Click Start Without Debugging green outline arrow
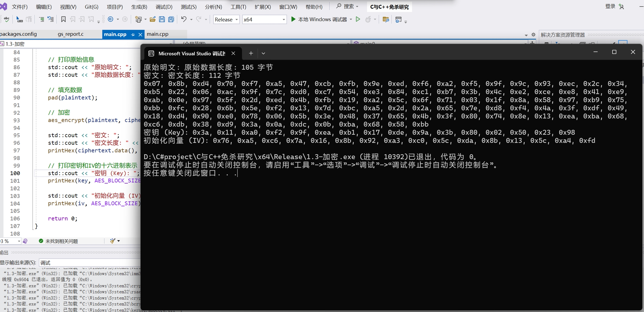This screenshot has width=644, height=312. (358, 19)
